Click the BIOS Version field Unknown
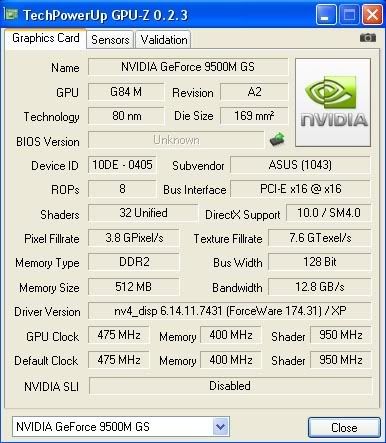The height and width of the screenshot is (443, 386). coord(176,140)
